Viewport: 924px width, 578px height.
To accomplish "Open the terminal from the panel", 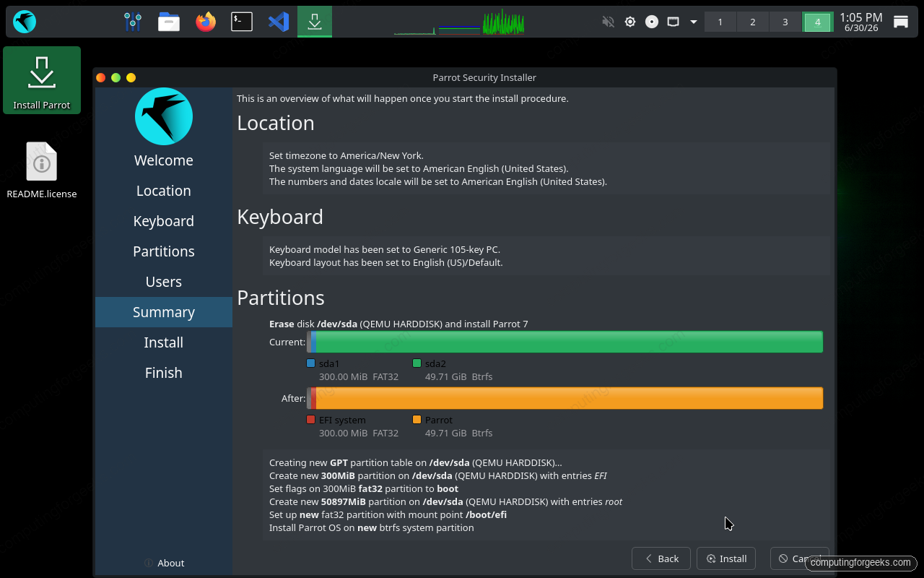I will pos(242,22).
